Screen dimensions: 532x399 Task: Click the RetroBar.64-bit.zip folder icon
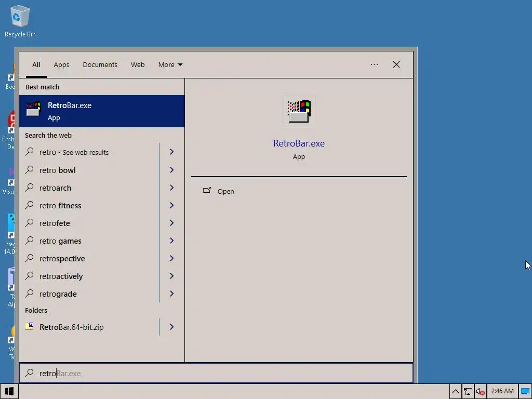click(x=30, y=326)
